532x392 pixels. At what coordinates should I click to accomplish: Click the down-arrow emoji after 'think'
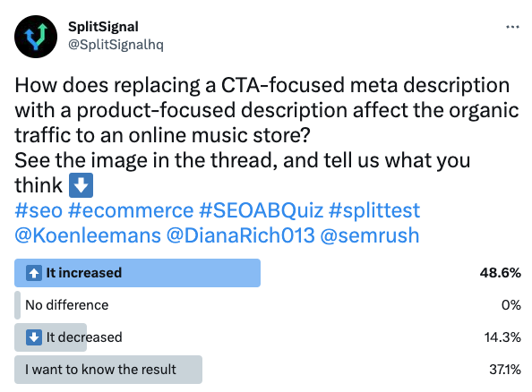[82, 185]
